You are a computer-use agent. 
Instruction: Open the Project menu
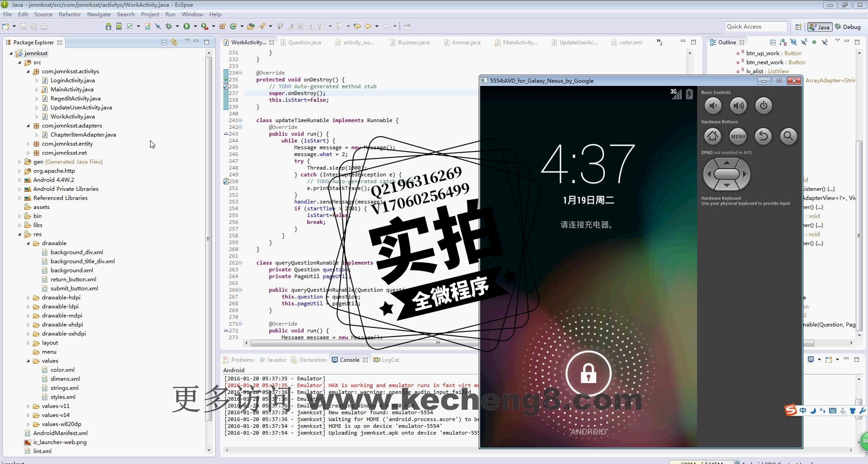[150, 14]
